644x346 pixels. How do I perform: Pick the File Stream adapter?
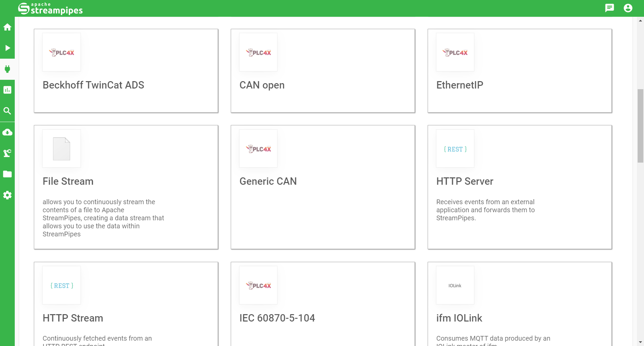point(126,187)
